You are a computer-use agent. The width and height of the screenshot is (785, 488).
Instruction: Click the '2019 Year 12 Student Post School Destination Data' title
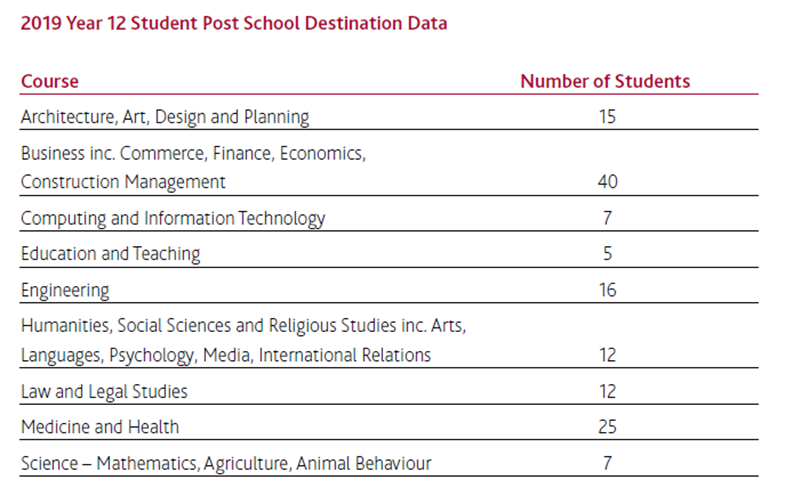pos(234,24)
